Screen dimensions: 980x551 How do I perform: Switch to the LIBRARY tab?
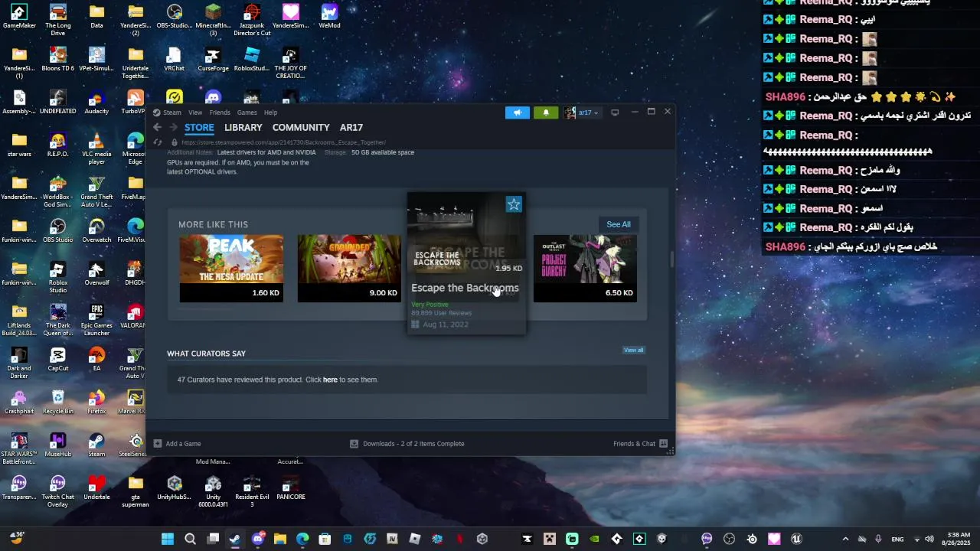(x=243, y=127)
